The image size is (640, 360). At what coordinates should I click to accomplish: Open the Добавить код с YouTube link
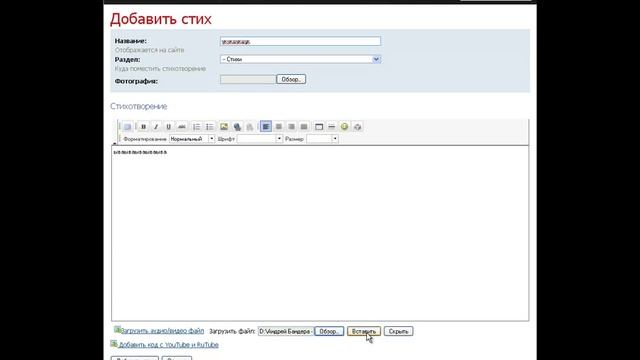coord(169,345)
